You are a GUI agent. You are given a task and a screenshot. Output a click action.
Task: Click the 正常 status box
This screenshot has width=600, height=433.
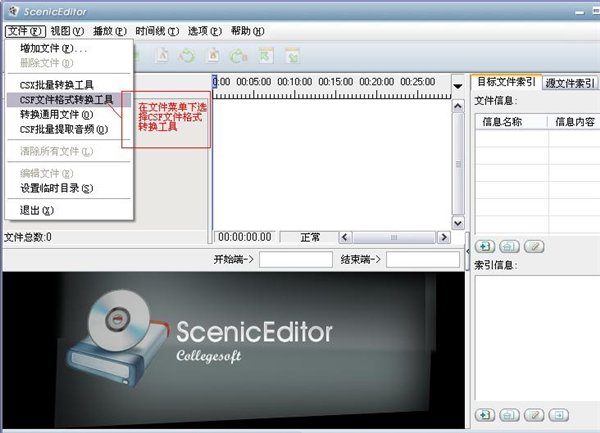click(310, 238)
